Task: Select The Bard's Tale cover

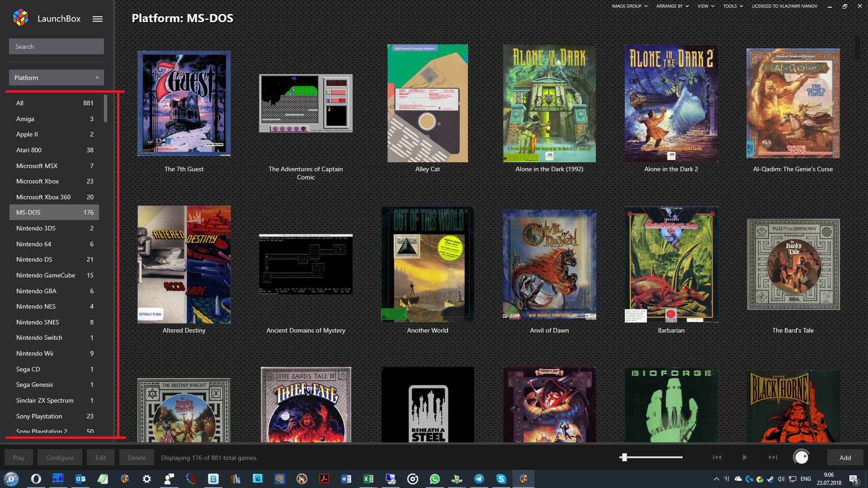Action: pos(793,265)
